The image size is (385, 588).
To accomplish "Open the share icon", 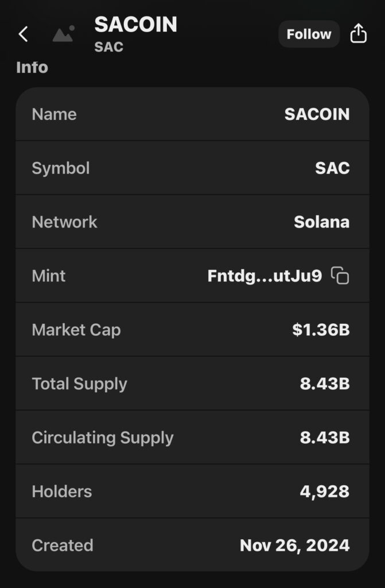I will tap(358, 34).
